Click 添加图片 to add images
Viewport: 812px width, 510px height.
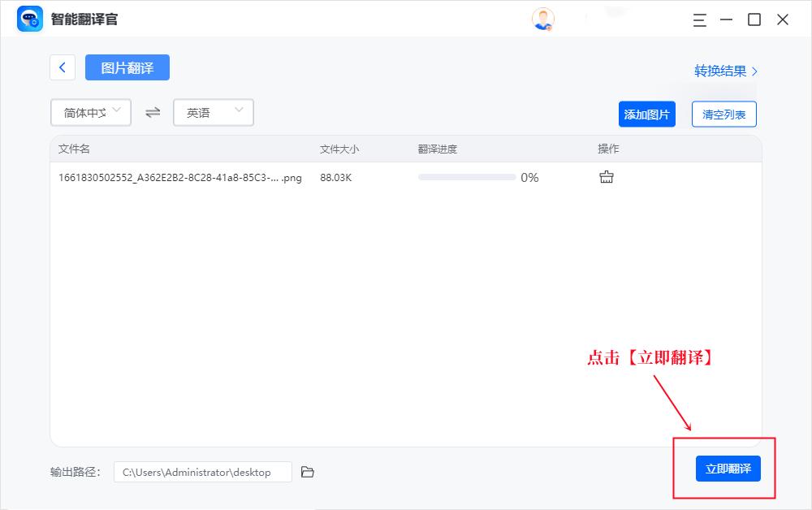pyautogui.click(x=647, y=114)
